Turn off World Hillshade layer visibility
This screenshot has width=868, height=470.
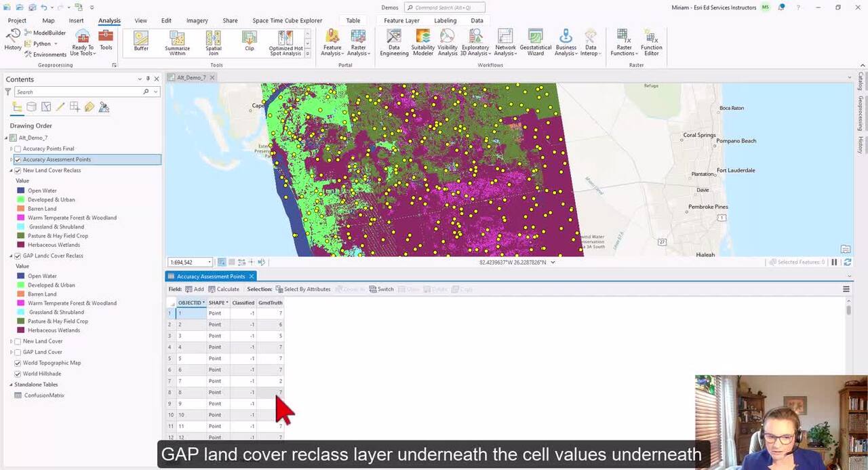pos(18,374)
